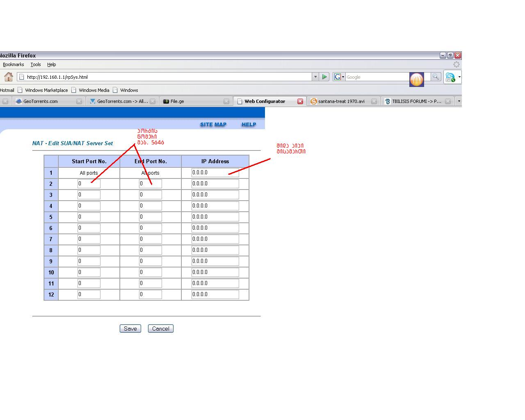This screenshot has width=525, height=420.
Task: Close the Web Configurator tab
Action: pos(300,101)
